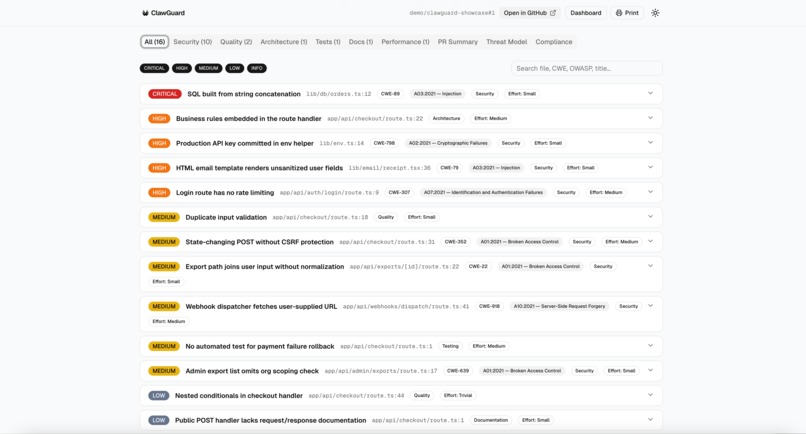Click the Documentation tag on Public POST row
The height and width of the screenshot is (434, 806).
491,420
